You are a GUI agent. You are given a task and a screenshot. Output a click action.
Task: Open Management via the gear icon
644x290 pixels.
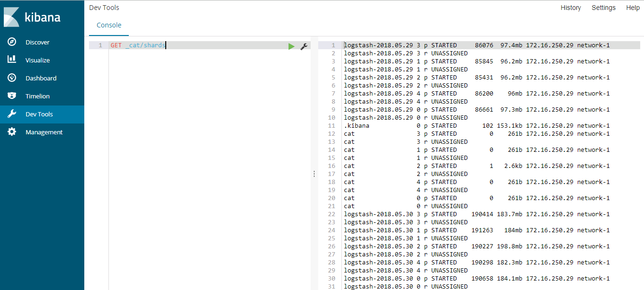click(12, 132)
